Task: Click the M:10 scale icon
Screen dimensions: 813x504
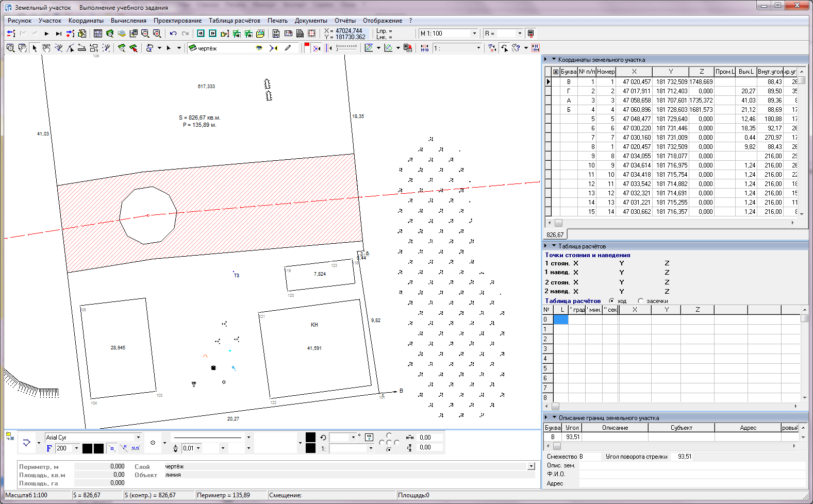Action: click(424, 48)
